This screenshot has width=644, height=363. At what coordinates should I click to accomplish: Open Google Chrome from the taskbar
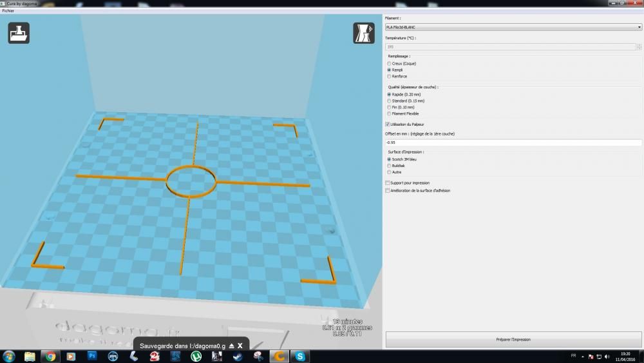[x=50, y=356]
